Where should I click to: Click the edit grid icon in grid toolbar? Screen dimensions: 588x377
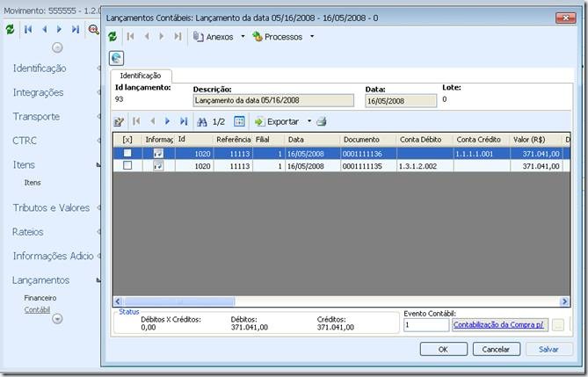point(119,121)
